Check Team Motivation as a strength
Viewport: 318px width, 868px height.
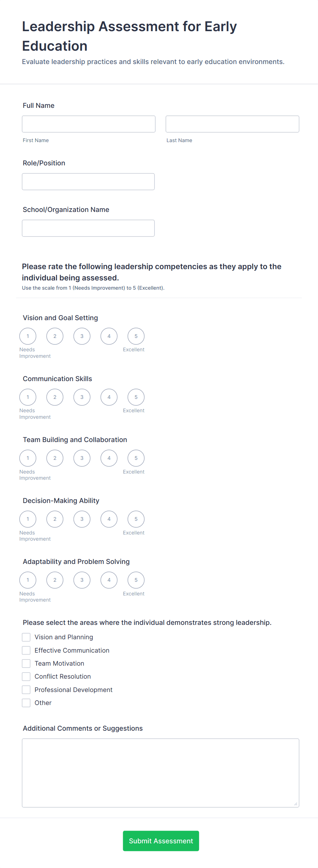[26, 663]
